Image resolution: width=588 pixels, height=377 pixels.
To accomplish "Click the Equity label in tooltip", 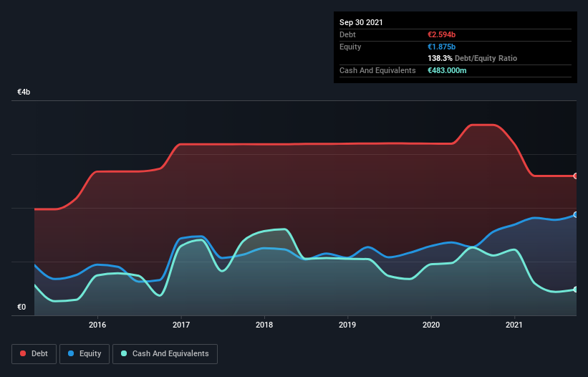I will pyautogui.click(x=350, y=47).
